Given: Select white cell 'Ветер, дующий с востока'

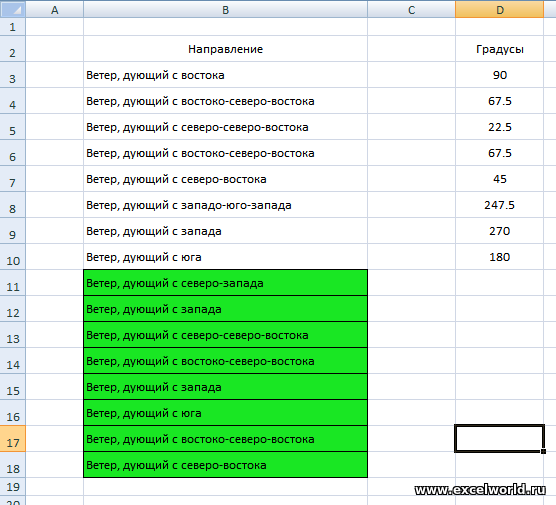Looking at the screenshot, I should tap(226, 75).
